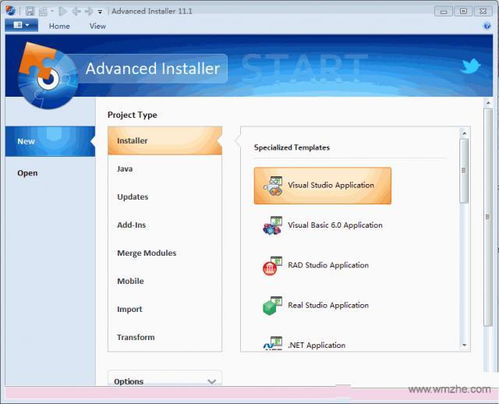Click the outer page scrollbar up arrow
The image size is (499, 404).
click(488, 103)
